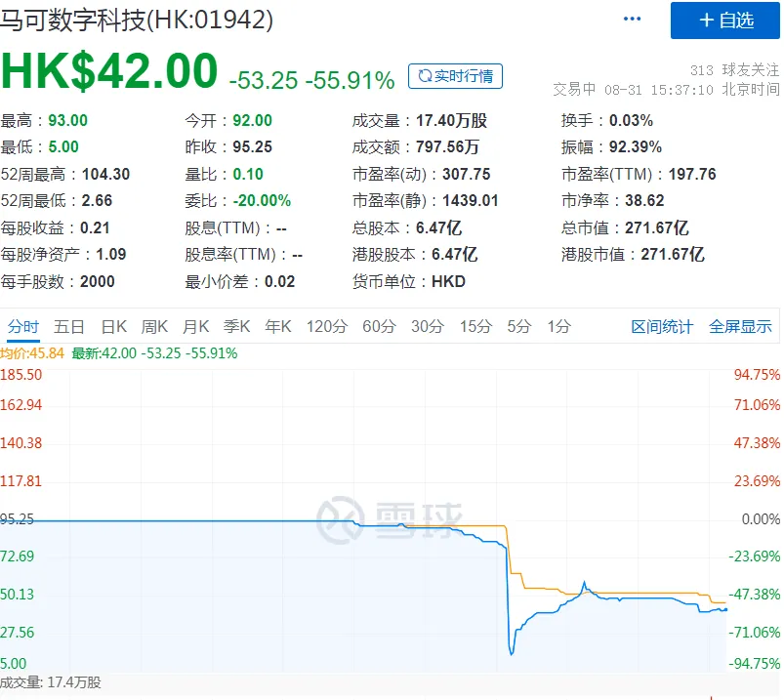
Task: Open the 年K chart tab
Action: (x=278, y=327)
